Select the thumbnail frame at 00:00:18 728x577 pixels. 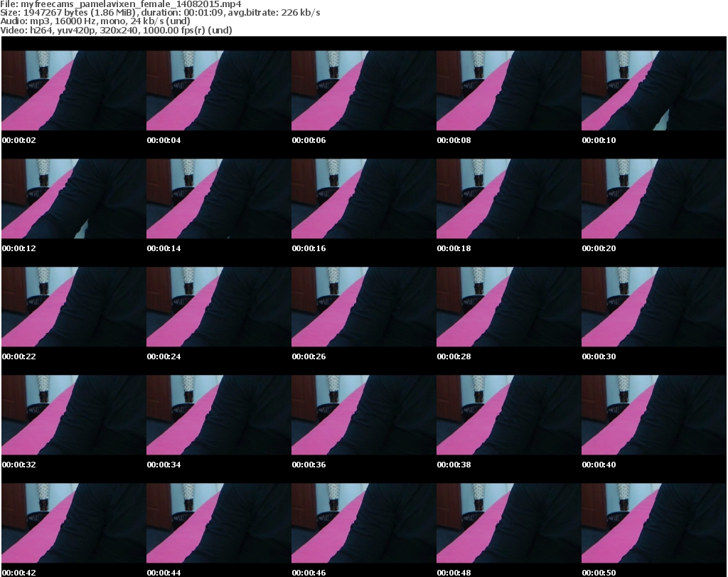(508, 198)
